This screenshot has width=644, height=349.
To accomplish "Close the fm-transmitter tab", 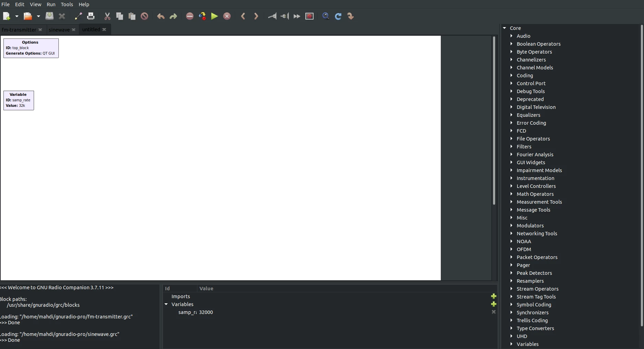I will point(40,30).
